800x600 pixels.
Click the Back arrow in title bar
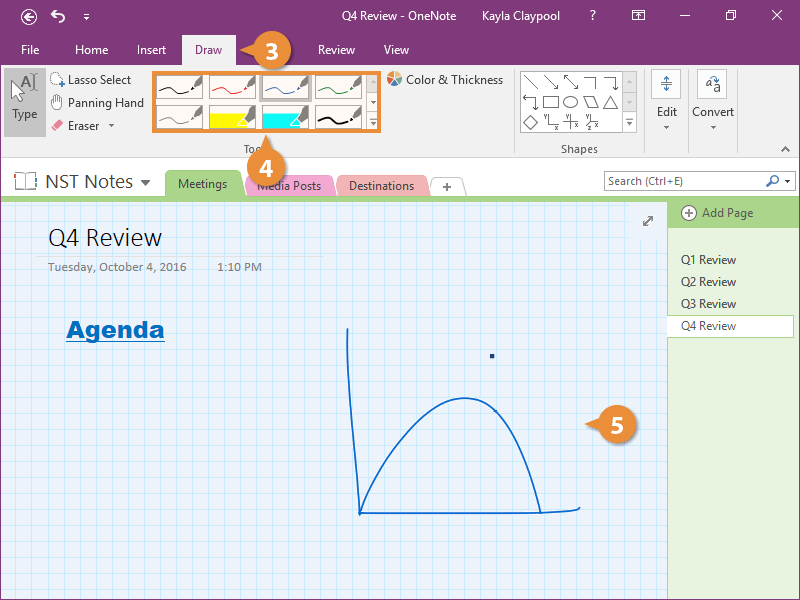click(x=29, y=16)
